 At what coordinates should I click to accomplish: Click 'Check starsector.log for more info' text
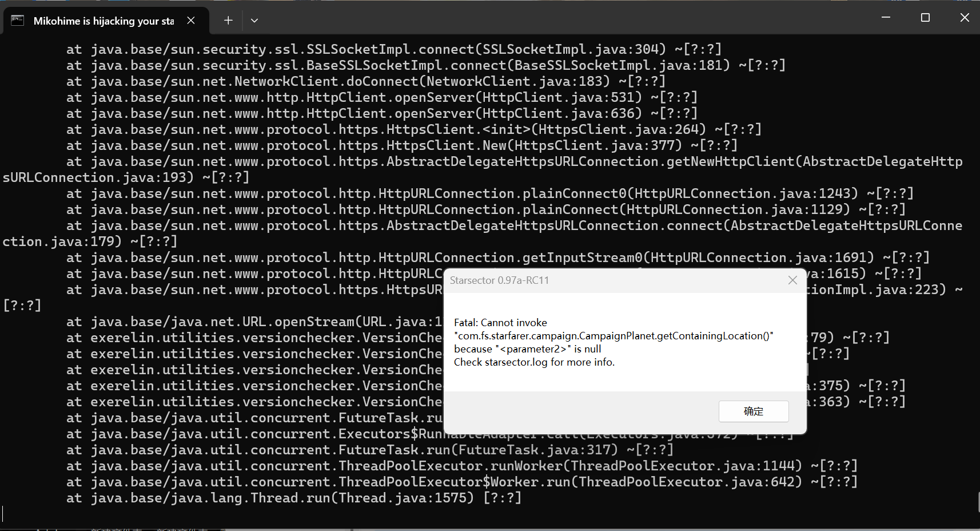pos(534,362)
